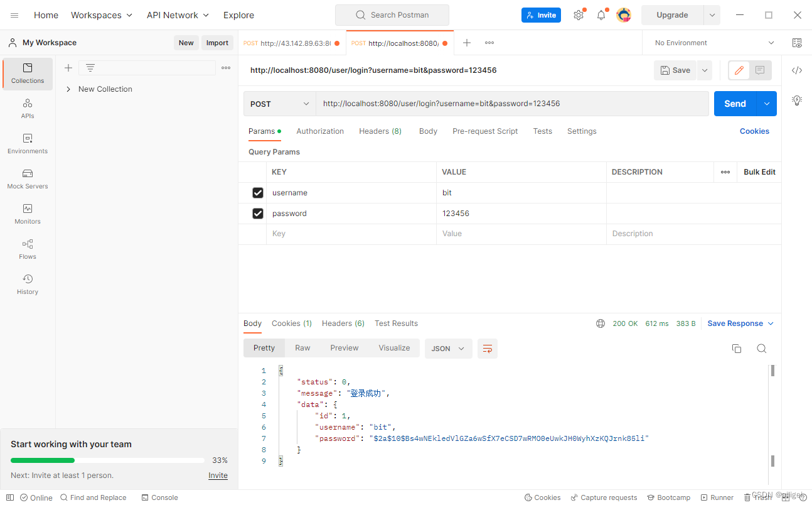
Task: Open the Flows sidebar panel
Action: (x=28, y=249)
